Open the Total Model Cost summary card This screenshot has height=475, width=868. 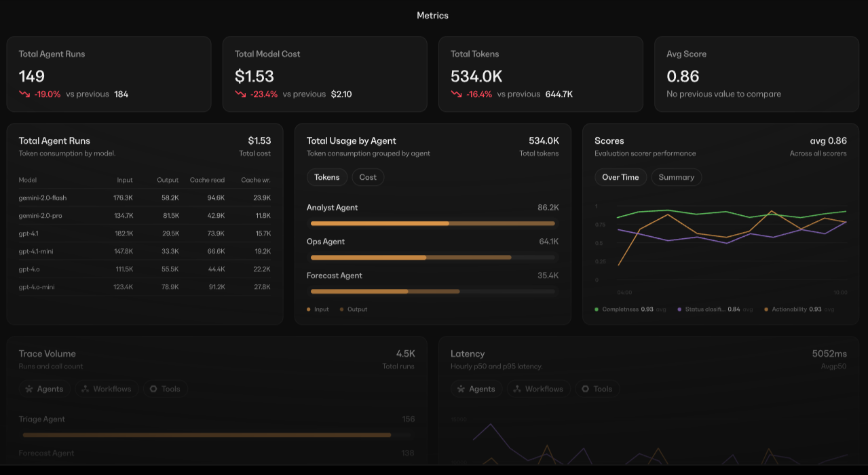325,74
